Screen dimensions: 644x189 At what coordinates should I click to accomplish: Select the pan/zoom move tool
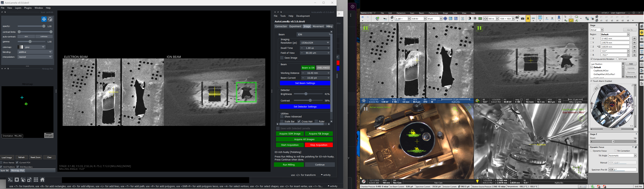44,19
